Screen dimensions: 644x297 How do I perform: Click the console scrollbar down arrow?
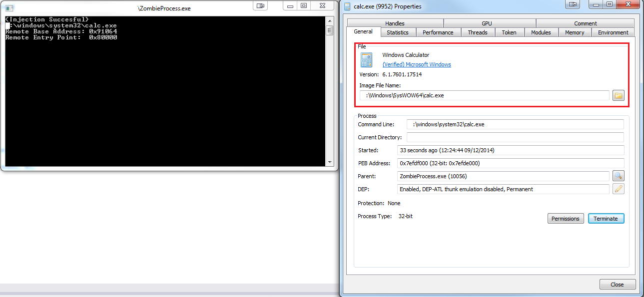329,162
